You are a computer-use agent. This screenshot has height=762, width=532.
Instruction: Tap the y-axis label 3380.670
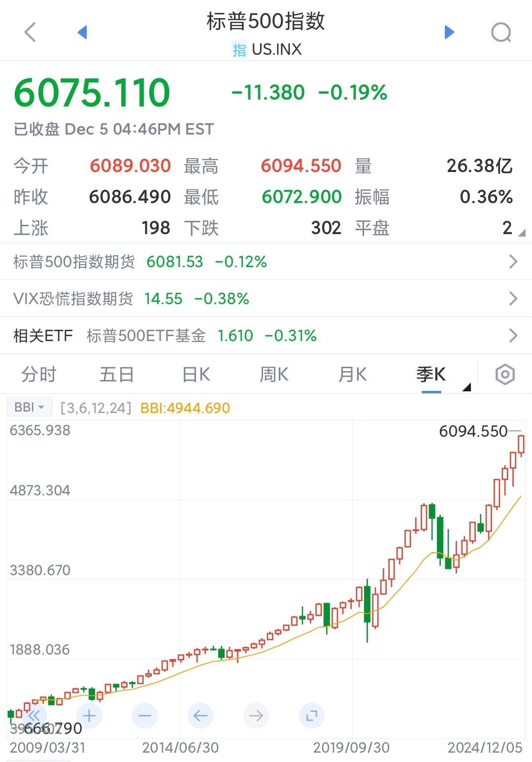point(40,570)
